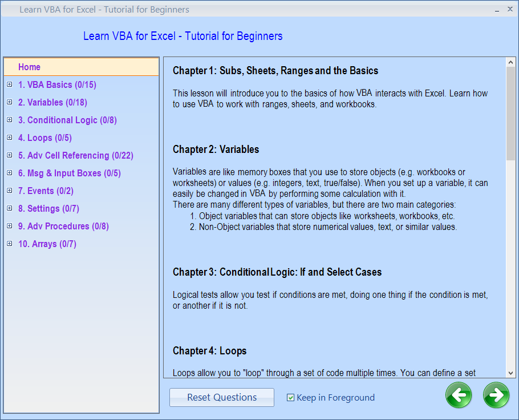The height and width of the screenshot is (420, 519).
Task: Open 6. Msg & Input Boxes (0/5)
Action: point(69,173)
